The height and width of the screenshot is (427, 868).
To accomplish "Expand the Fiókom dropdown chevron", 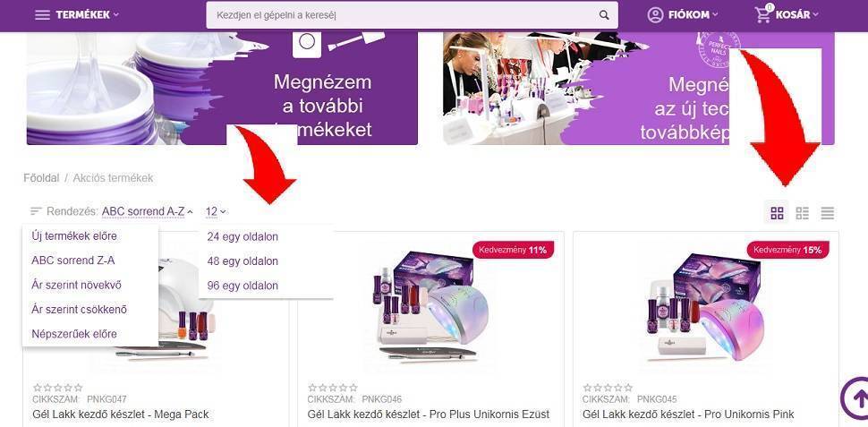I will coord(715,15).
